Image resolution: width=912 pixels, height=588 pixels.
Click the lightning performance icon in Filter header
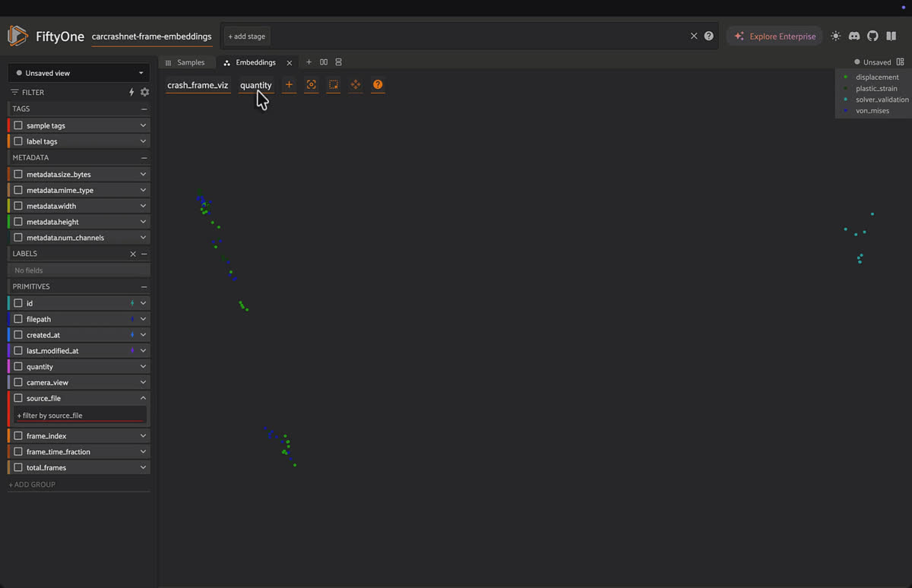pyautogui.click(x=131, y=92)
